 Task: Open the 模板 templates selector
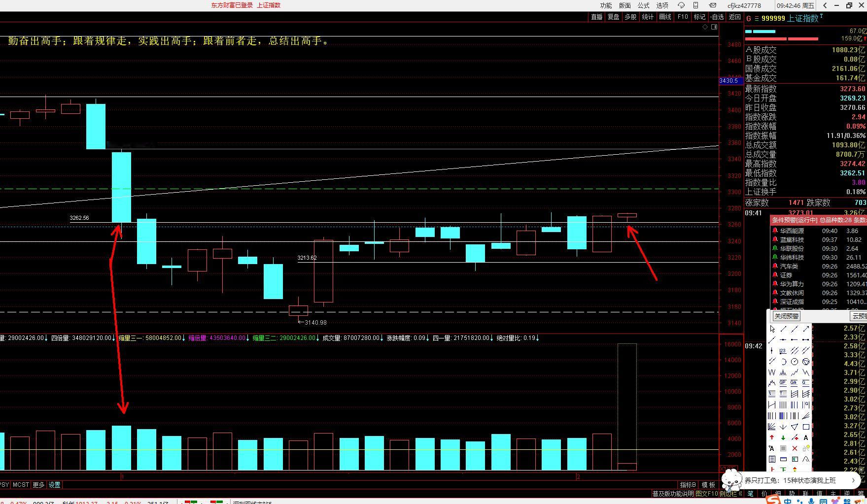tap(708, 485)
